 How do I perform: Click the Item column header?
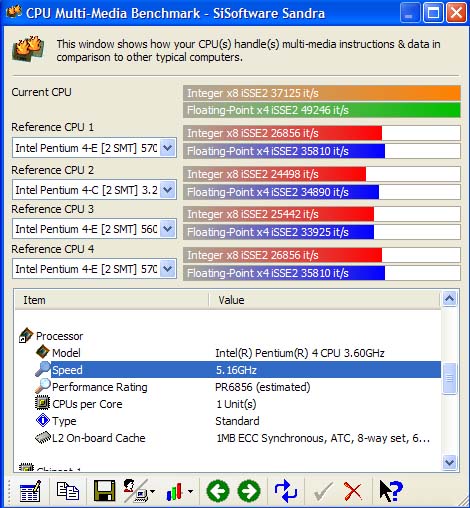tap(112, 300)
